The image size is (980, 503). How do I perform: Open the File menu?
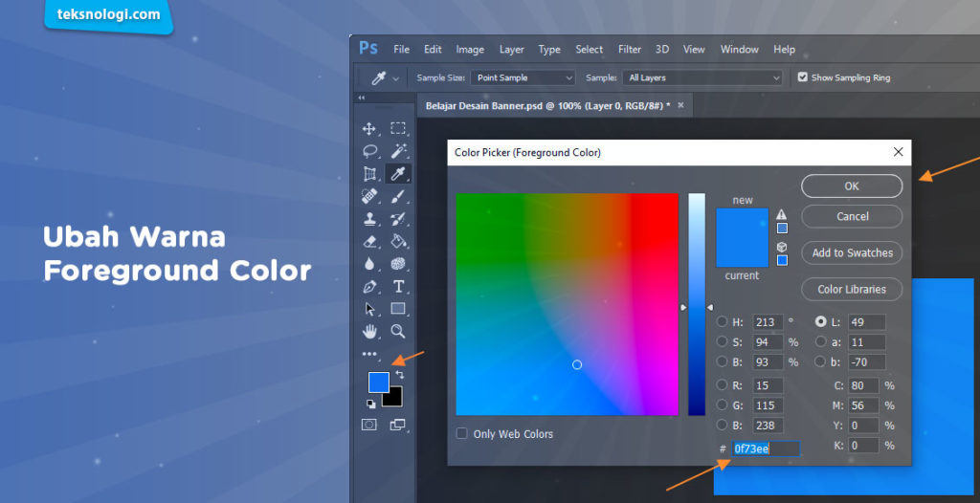point(401,50)
